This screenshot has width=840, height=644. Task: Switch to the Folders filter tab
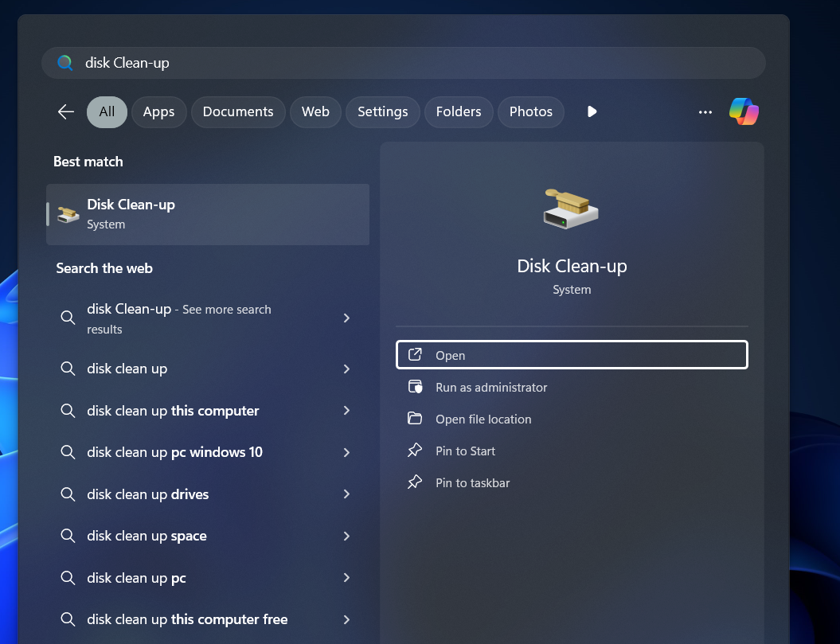click(x=459, y=112)
